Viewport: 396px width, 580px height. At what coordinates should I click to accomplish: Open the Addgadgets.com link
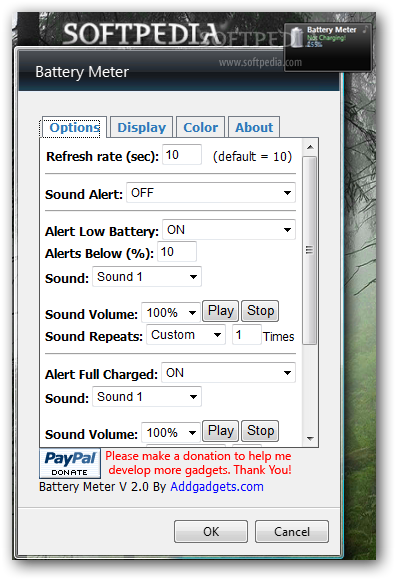pyautogui.click(x=217, y=486)
